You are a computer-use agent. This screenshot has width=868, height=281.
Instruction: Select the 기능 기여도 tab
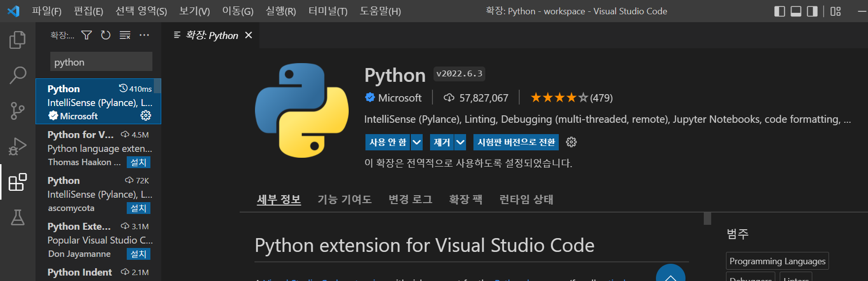coord(344,200)
